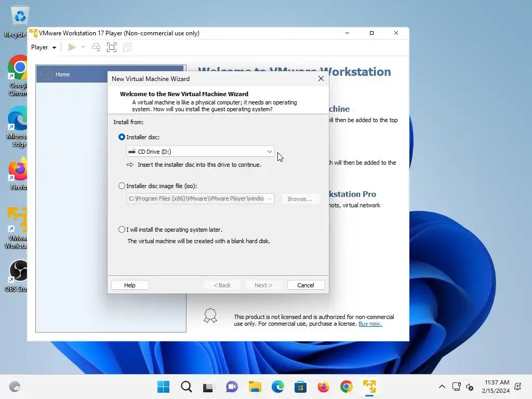Open the Chat app on taskbar
The width and height of the screenshot is (532, 399).
pos(232,387)
